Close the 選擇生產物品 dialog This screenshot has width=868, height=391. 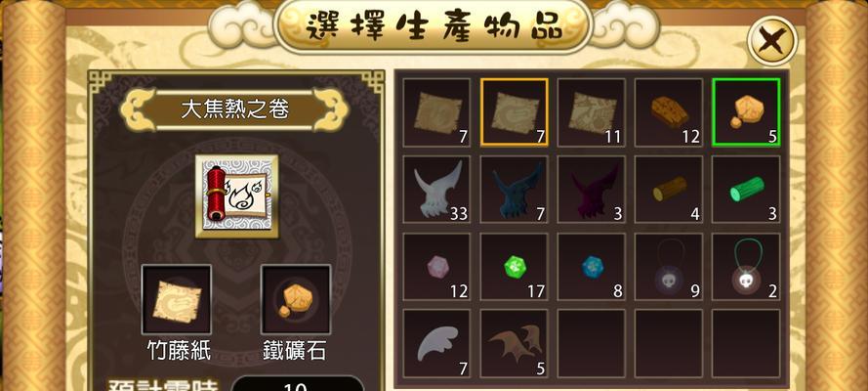[772, 40]
